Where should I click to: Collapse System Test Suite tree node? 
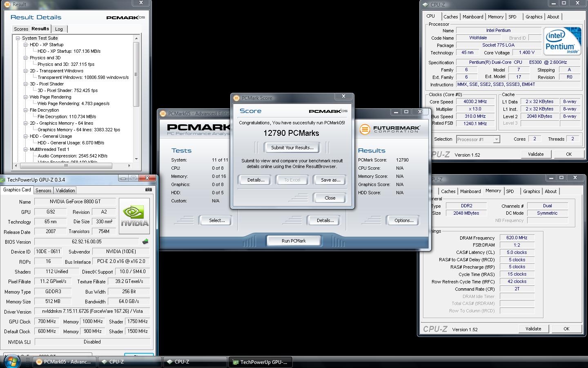tap(18, 38)
